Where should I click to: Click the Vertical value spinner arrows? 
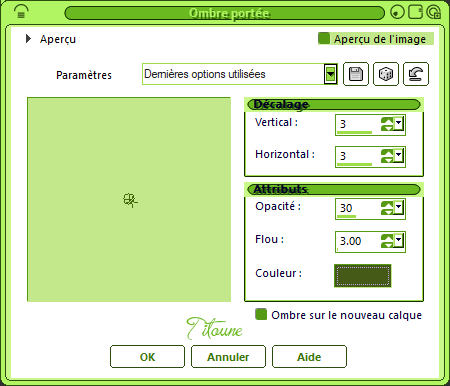(387, 124)
